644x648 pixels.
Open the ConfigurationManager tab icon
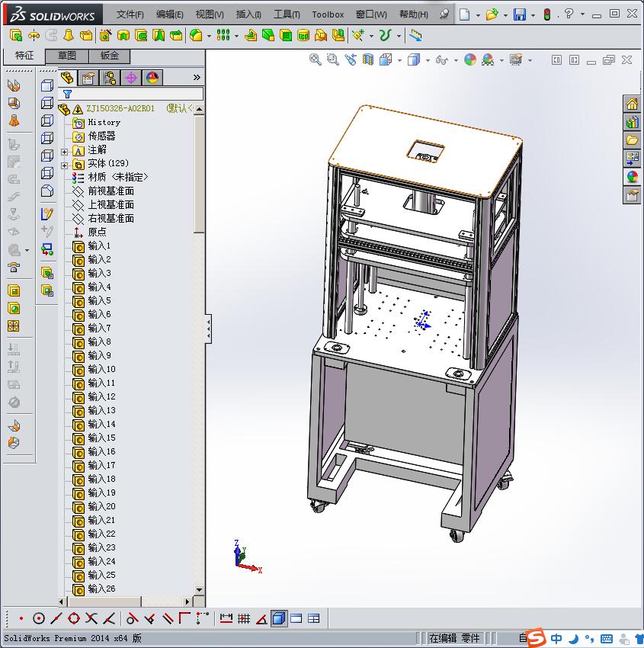point(110,77)
